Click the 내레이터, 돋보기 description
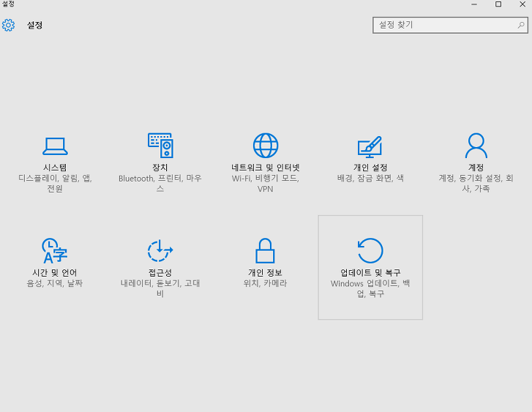Viewport: 532px width, 412px height. [x=160, y=288]
